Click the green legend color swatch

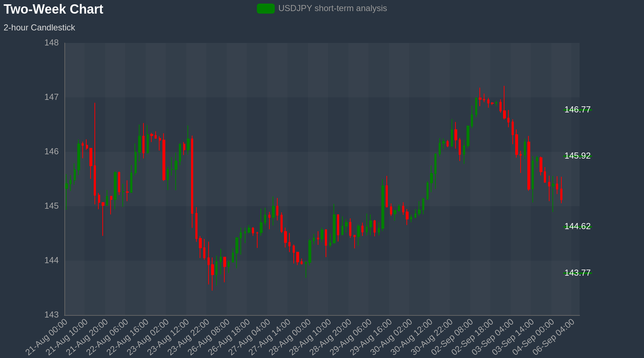[266, 9]
